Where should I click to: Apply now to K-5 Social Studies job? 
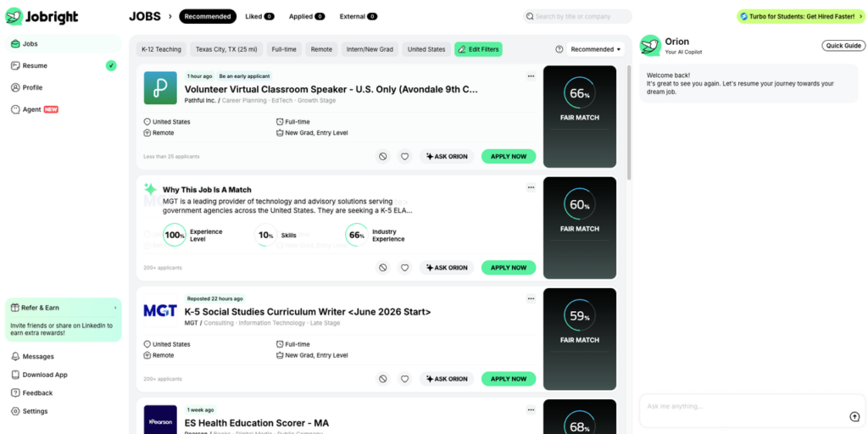509,379
